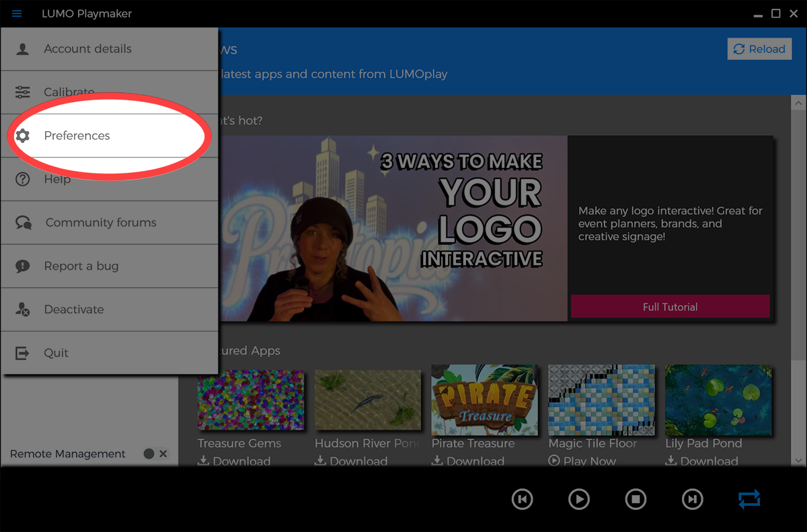Click the Remote Management status dot

click(149, 454)
